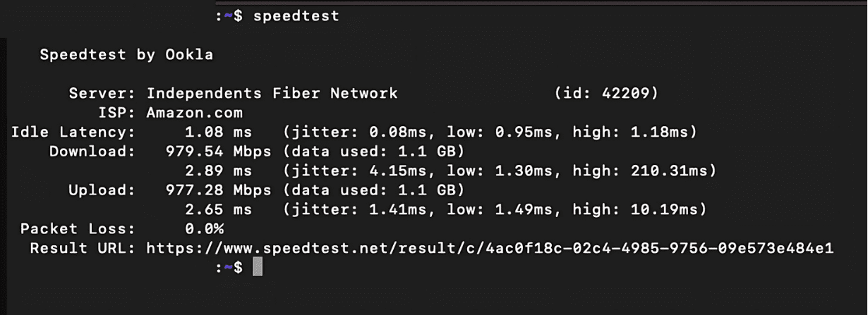Click the 979.54 Mbps download speed

219,152
